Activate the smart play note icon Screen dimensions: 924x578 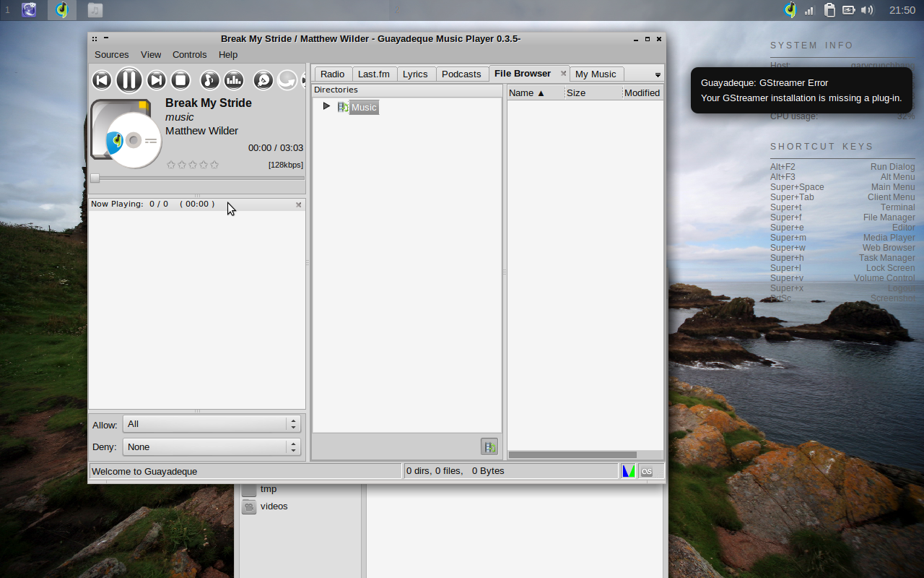pyautogui.click(x=209, y=80)
